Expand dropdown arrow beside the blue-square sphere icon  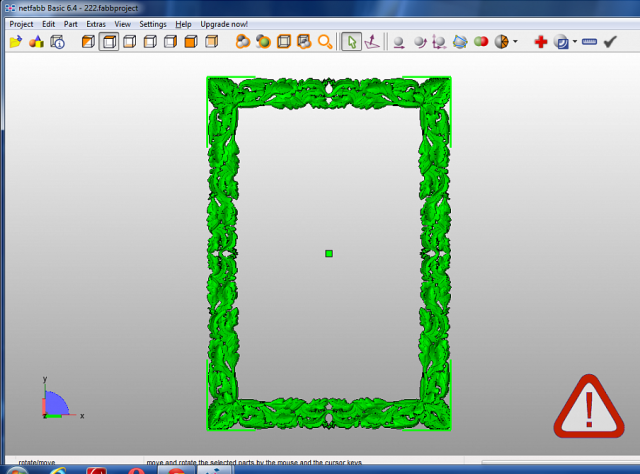tap(574, 42)
